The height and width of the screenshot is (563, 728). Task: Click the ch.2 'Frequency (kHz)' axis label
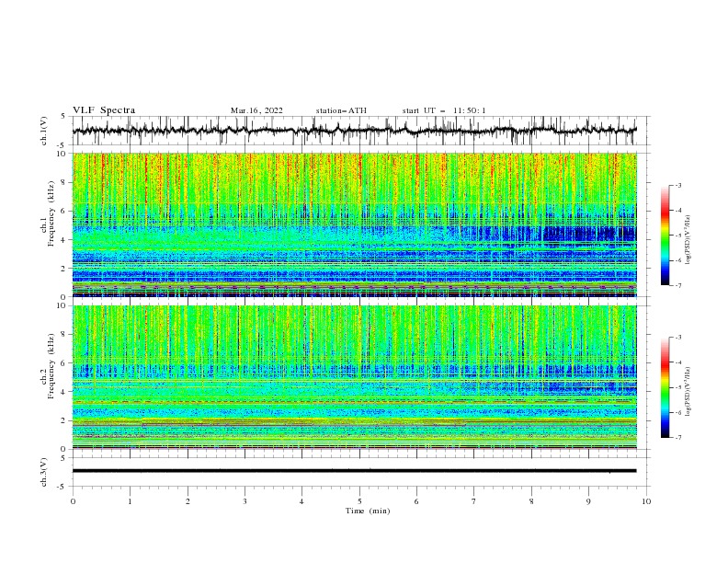pyautogui.click(x=51, y=365)
